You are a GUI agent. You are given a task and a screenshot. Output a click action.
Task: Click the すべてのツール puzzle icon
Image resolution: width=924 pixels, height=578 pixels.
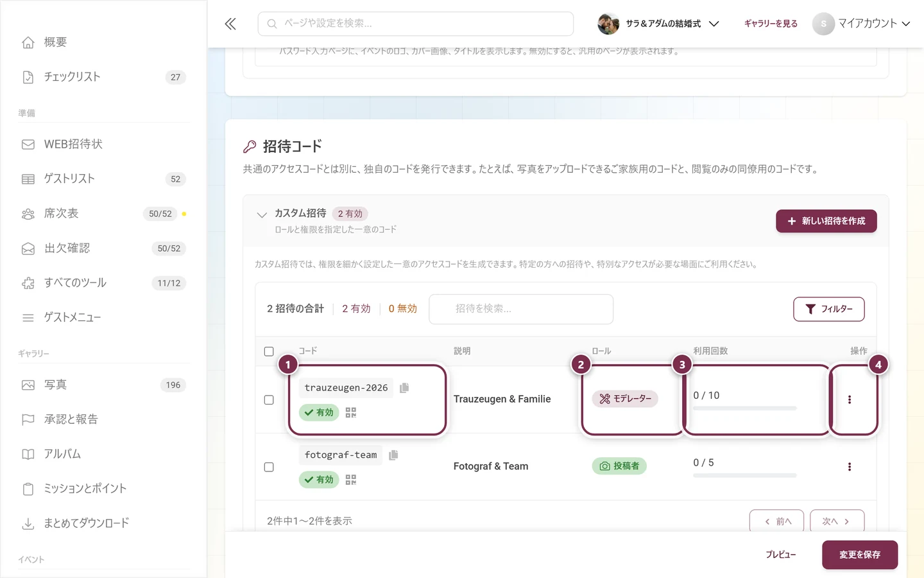(28, 283)
